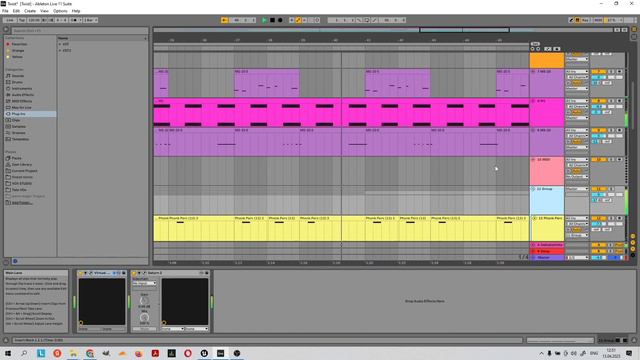
Task: Open Packs place in browser
Action: (16, 158)
